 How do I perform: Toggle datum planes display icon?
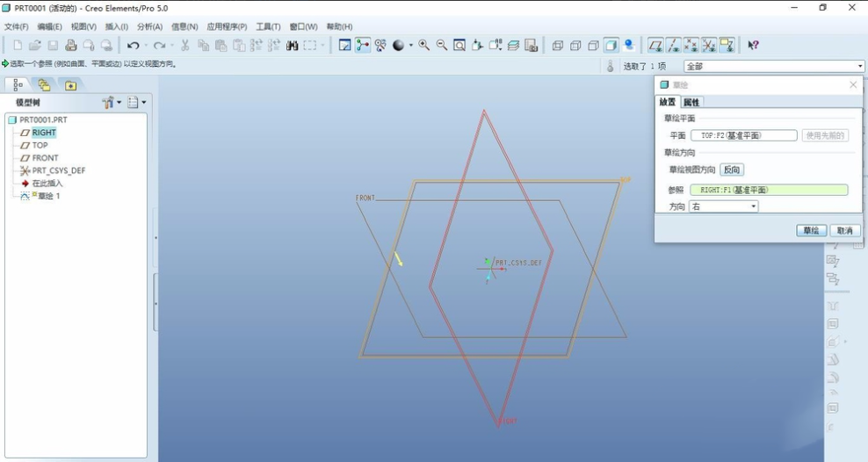(x=655, y=46)
